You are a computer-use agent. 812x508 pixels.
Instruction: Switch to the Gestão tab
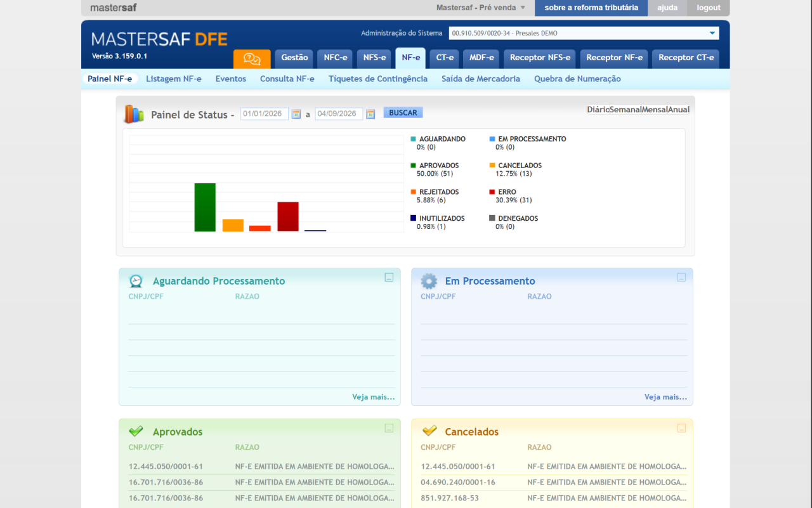[294, 58]
